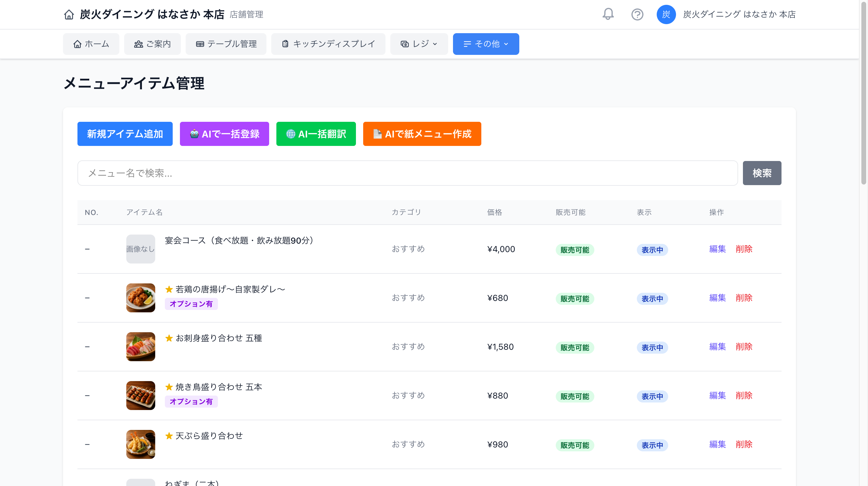Click AIで一括登録 button
This screenshot has width=868, height=486.
click(x=225, y=134)
